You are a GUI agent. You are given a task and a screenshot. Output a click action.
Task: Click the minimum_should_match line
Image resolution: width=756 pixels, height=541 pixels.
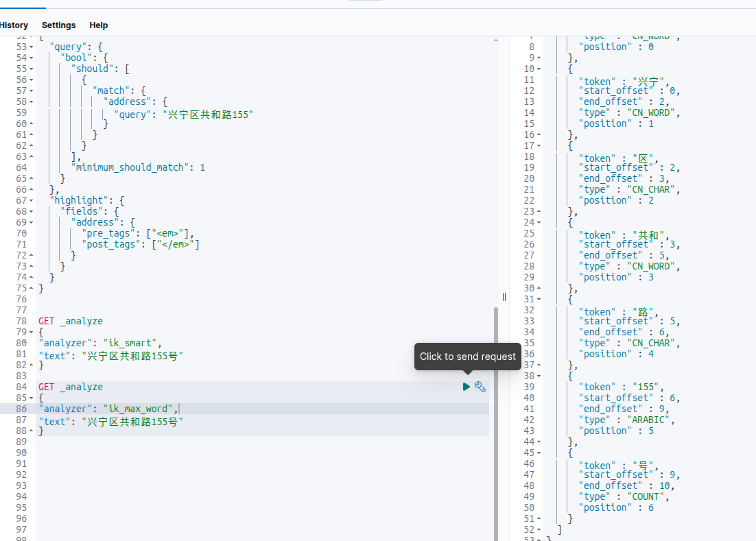[138, 167]
